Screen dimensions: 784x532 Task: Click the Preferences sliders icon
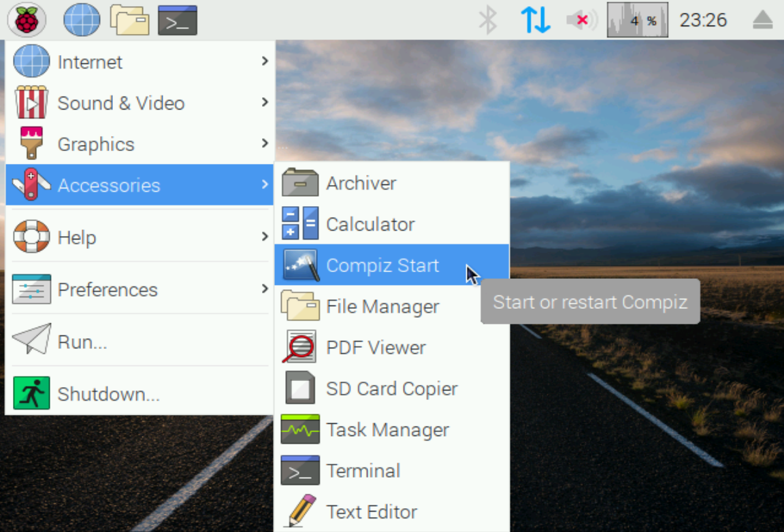[31, 289]
